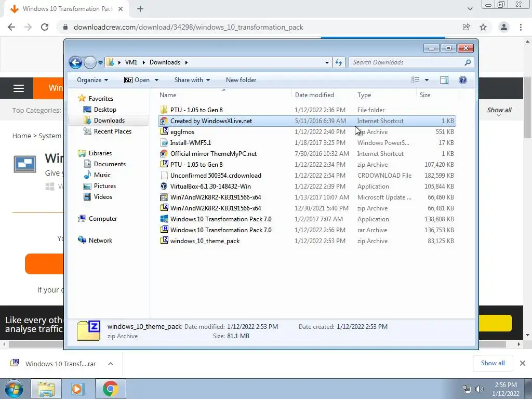Select VirtualBox-6.1.30-148432-Win installer icon

[x=164, y=187]
